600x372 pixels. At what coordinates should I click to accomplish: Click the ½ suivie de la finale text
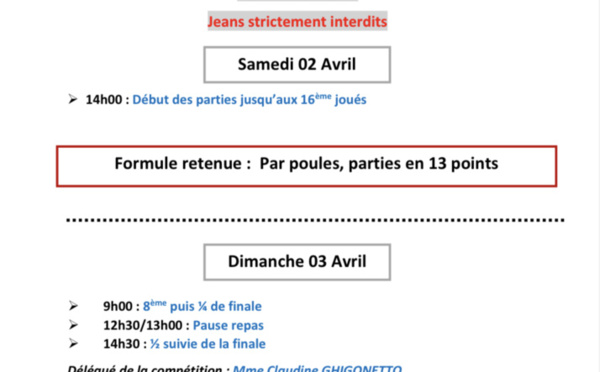point(208,344)
